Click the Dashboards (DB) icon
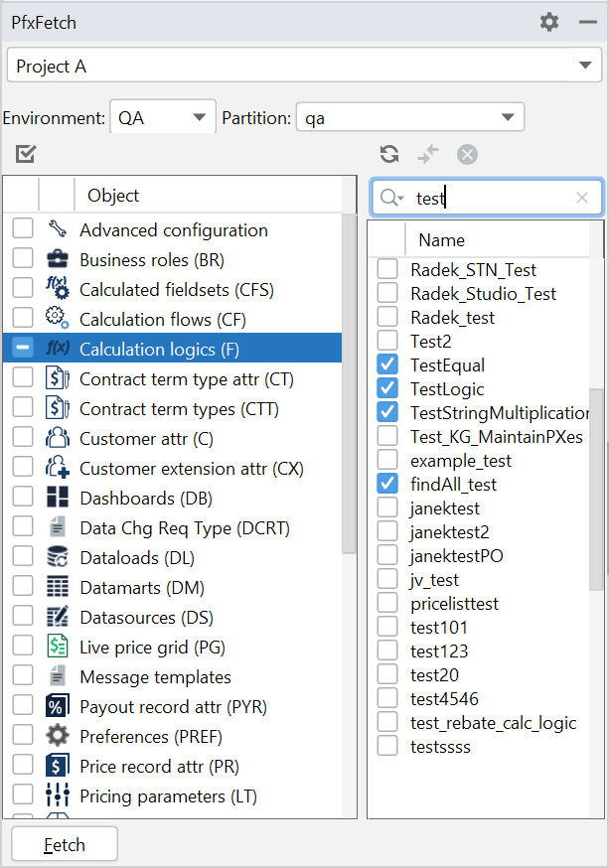 [x=58, y=499]
